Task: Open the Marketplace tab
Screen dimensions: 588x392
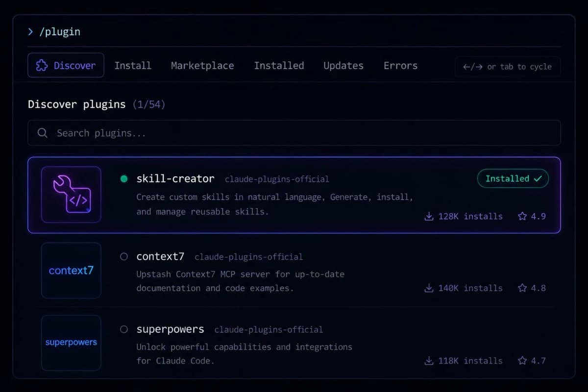Action: coord(202,66)
